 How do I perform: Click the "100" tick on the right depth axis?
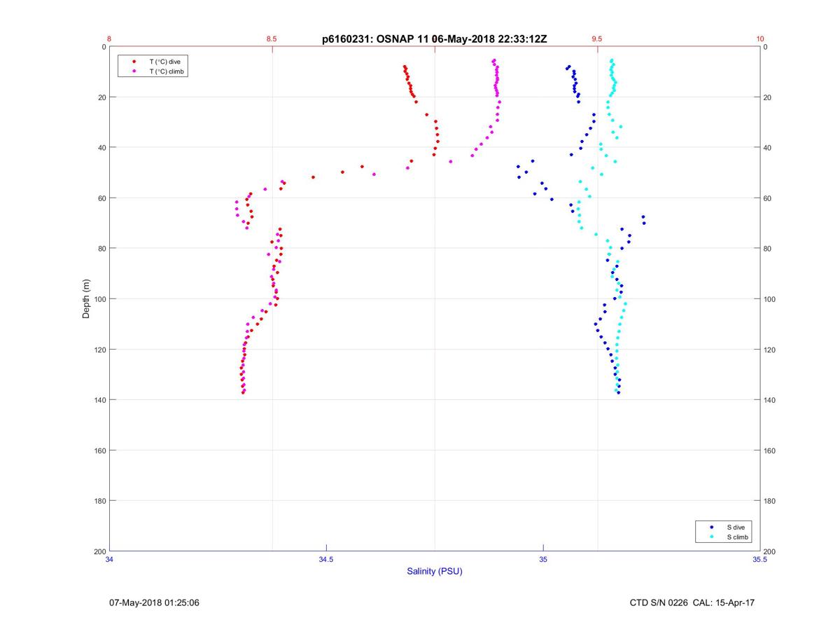click(x=770, y=299)
